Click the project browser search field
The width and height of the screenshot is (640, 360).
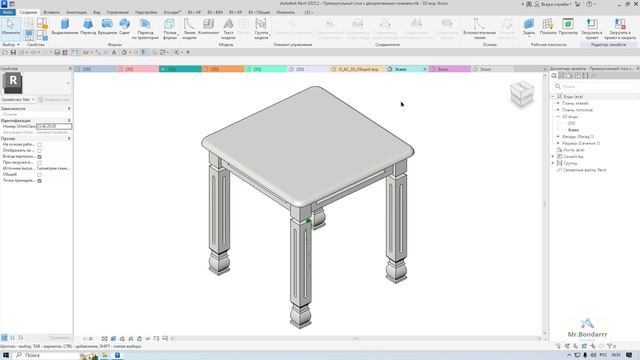pos(596,87)
